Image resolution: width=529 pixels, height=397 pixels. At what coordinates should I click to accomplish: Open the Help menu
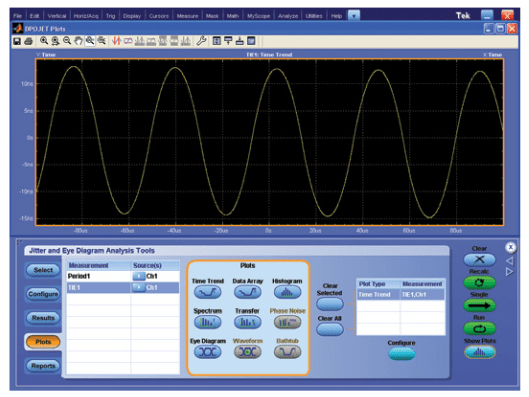[336, 16]
